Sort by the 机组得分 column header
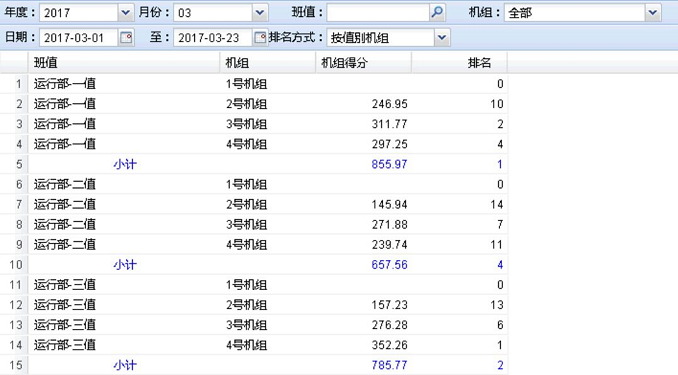This screenshot has width=678, height=375. [364, 63]
